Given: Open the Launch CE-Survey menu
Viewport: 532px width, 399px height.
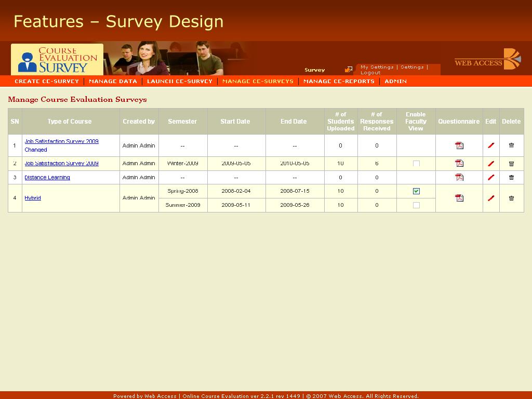Looking at the screenshot, I should [x=179, y=82].
